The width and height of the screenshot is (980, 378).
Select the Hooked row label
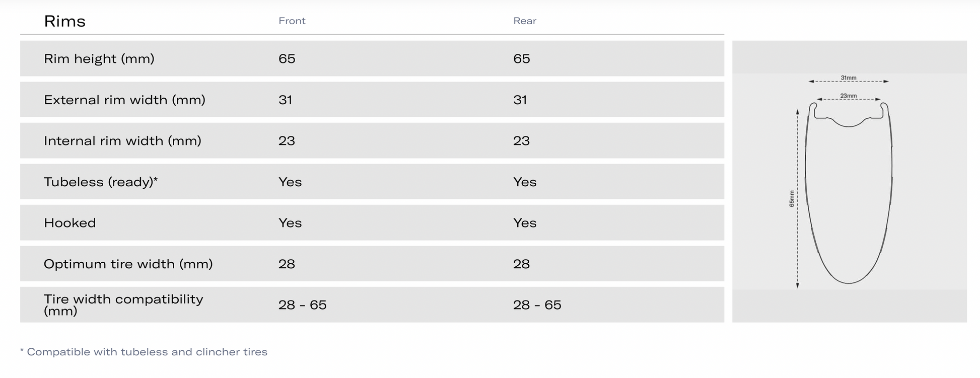(70, 223)
